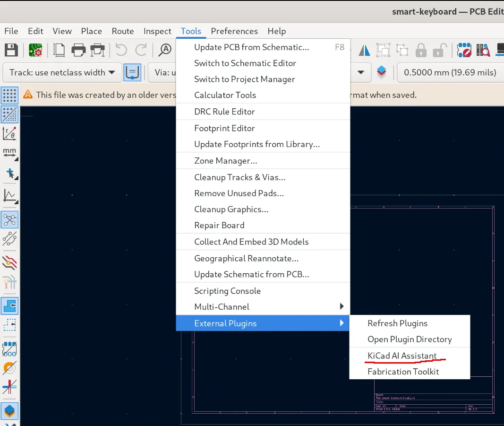Viewport: 504px width, 426px height.
Task: Choose Open Plugin Directory entry
Action: [410, 339]
